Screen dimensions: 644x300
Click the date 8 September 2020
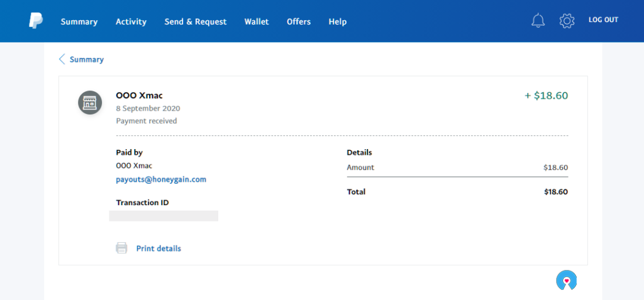tap(148, 109)
